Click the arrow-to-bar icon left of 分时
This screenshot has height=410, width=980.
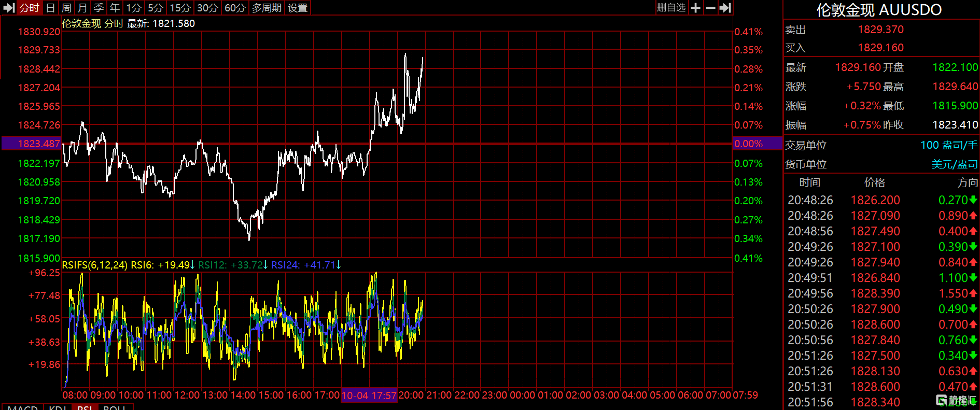9,8
